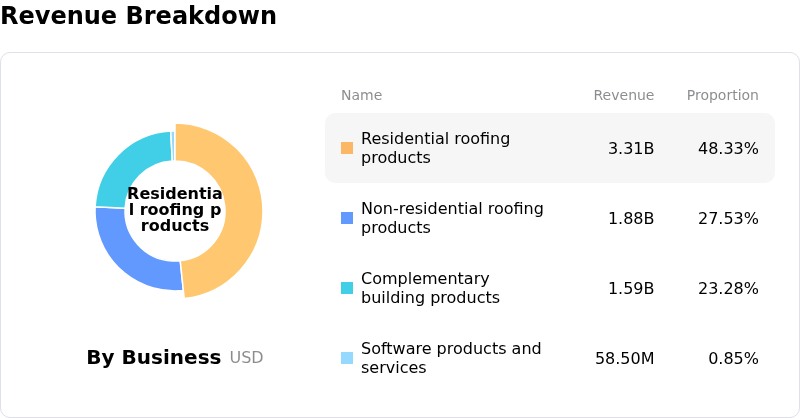
Task: Click the Revenue Breakdown heading
Action: pyautogui.click(x=138, y=16)
